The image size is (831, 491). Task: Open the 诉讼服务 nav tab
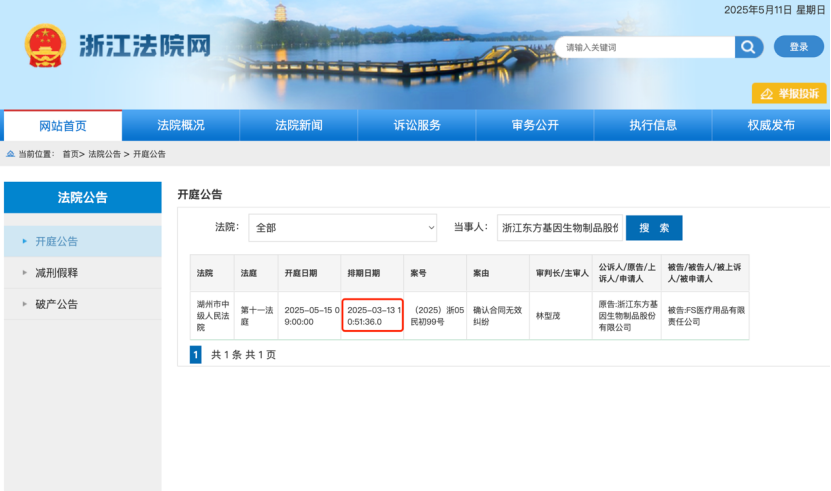tap(417, 125)
